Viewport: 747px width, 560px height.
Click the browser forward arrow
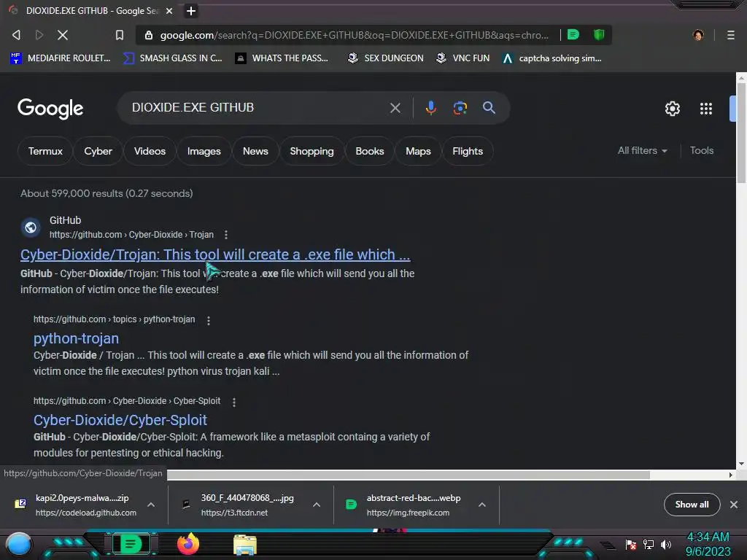pyautogui.click(x=39, y=35)
